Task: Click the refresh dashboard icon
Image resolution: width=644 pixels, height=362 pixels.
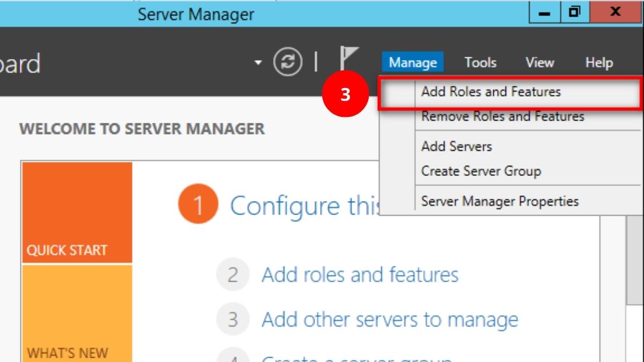Action: point(288,62)
